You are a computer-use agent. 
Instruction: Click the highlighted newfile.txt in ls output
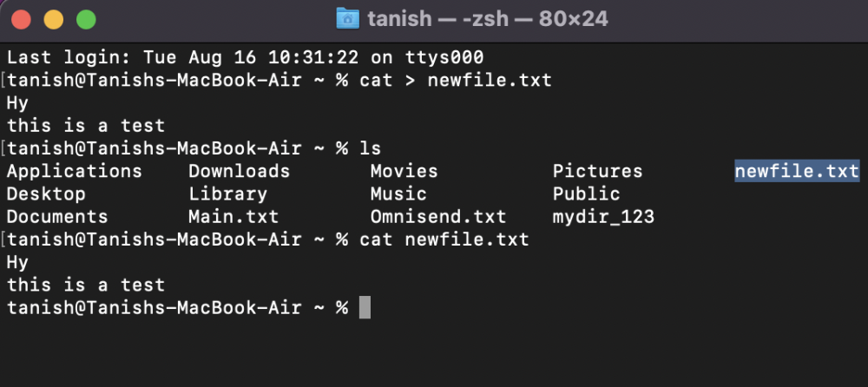coord(796,171)
